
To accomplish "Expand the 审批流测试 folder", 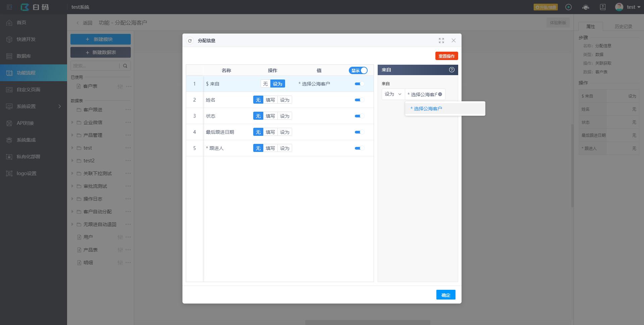I will 72,186.
